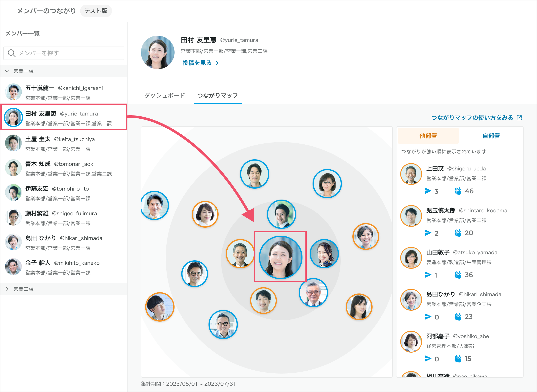The height and width of the screenshot is (392, 537).
Task: Click the send arrow icon for 山田敦子
Action: click(428, 275)
